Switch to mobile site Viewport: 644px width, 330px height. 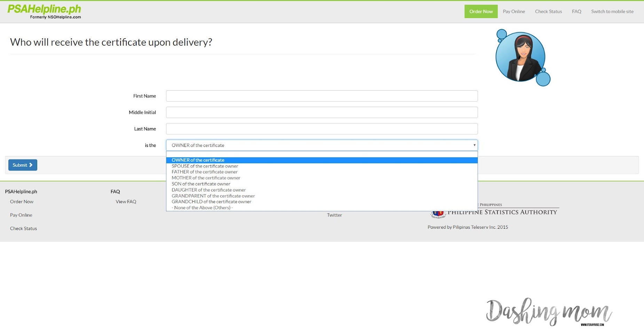point(612,11)
